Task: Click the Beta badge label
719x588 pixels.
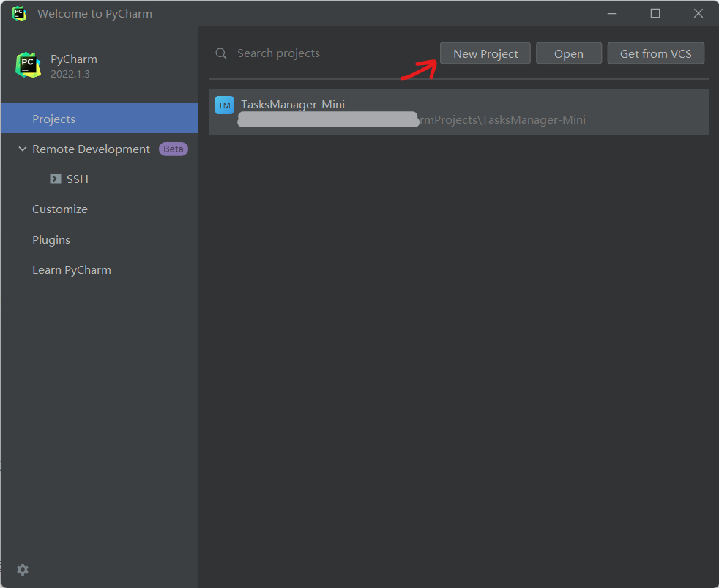Action: click(x=174, y=149)
